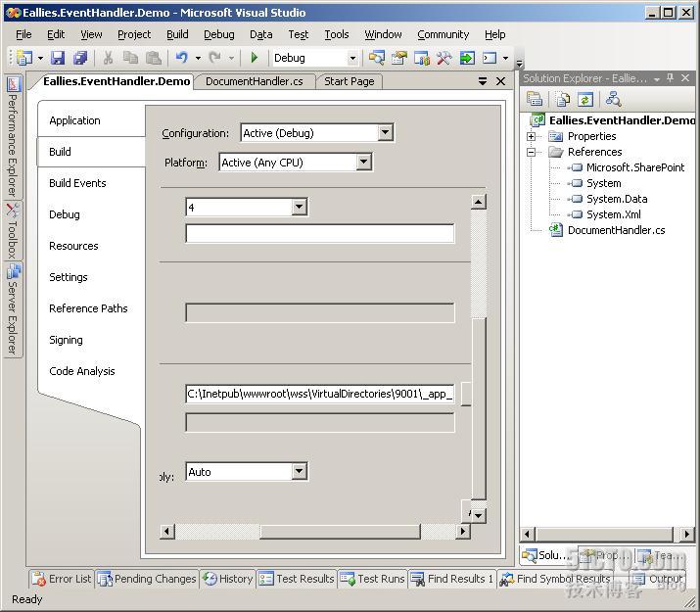The height and width of the screenshot is (612, 700).
Task: Collapse the References node in Solution Explorer
Action: (x=531, y=152)
